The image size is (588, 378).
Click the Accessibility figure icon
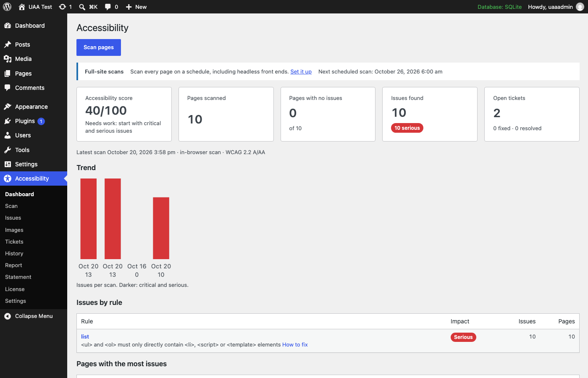8,178
